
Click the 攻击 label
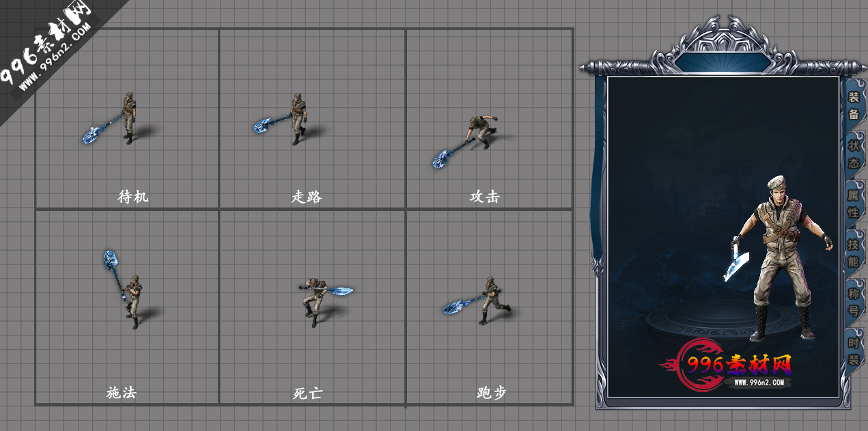(485, 197)
